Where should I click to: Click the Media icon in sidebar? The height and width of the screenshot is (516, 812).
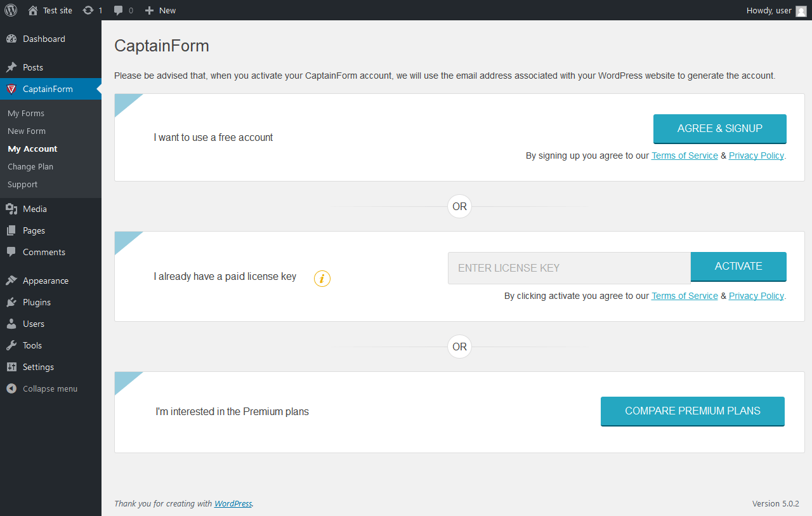tap(11, 209)
